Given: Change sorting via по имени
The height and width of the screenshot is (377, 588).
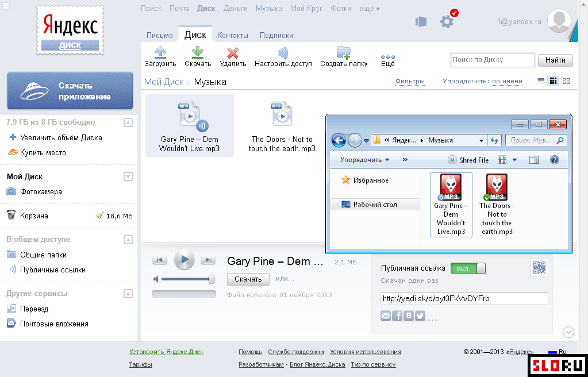Looking at the screenshot, I should 507,81.
